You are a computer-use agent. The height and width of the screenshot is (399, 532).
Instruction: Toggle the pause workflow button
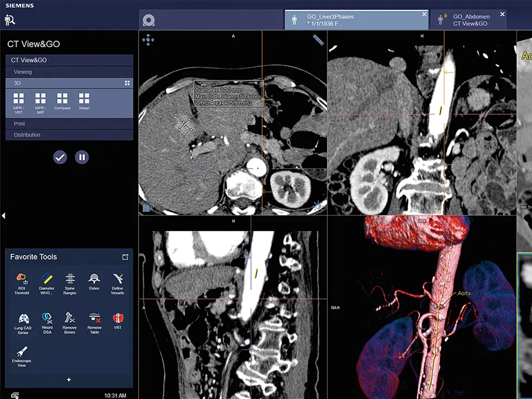pos(82,157)
